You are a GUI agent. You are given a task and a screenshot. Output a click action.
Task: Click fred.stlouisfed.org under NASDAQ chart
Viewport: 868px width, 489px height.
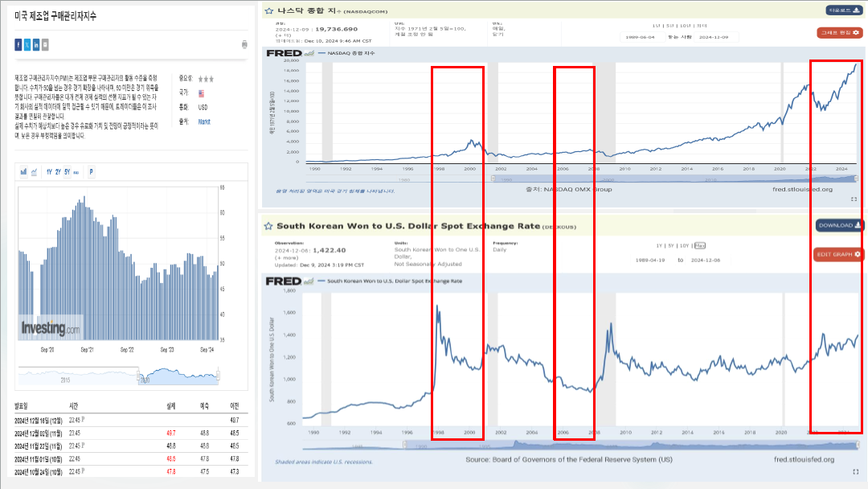point(802,189)
